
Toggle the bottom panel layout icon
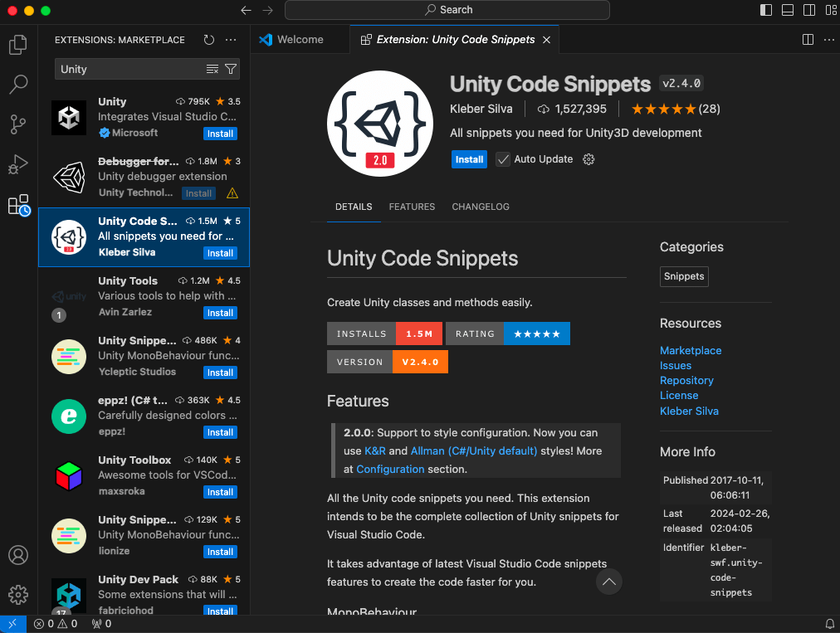788,10
